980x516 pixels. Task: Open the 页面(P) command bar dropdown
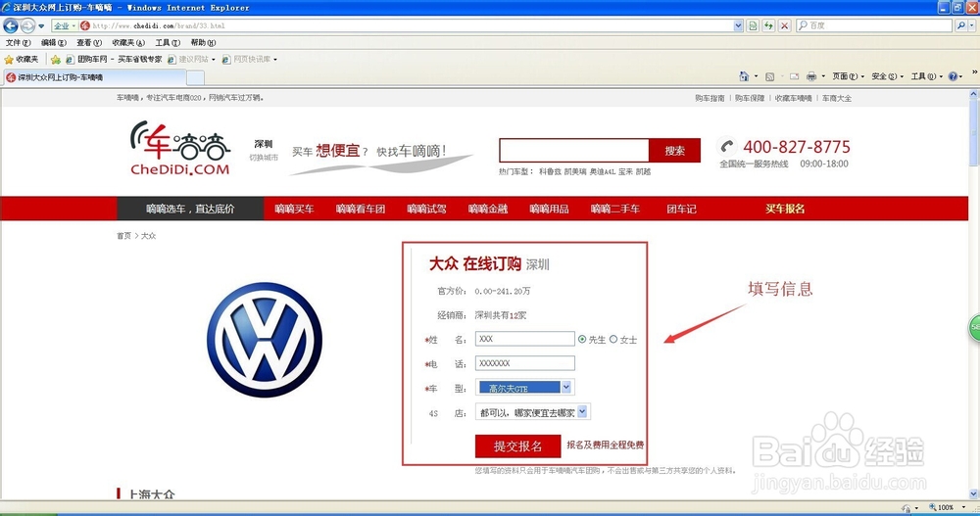[848, 76]
